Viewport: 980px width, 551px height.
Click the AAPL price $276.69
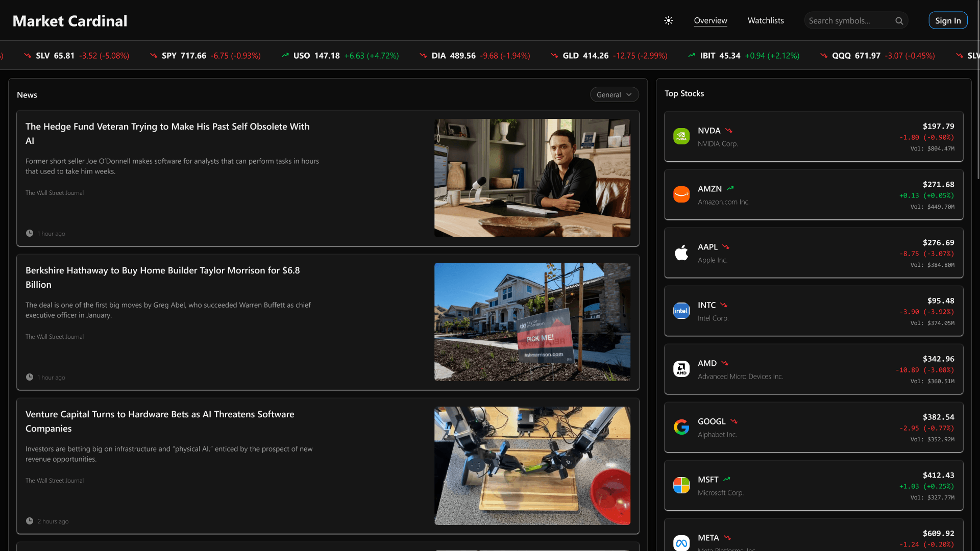pos(938,243)
